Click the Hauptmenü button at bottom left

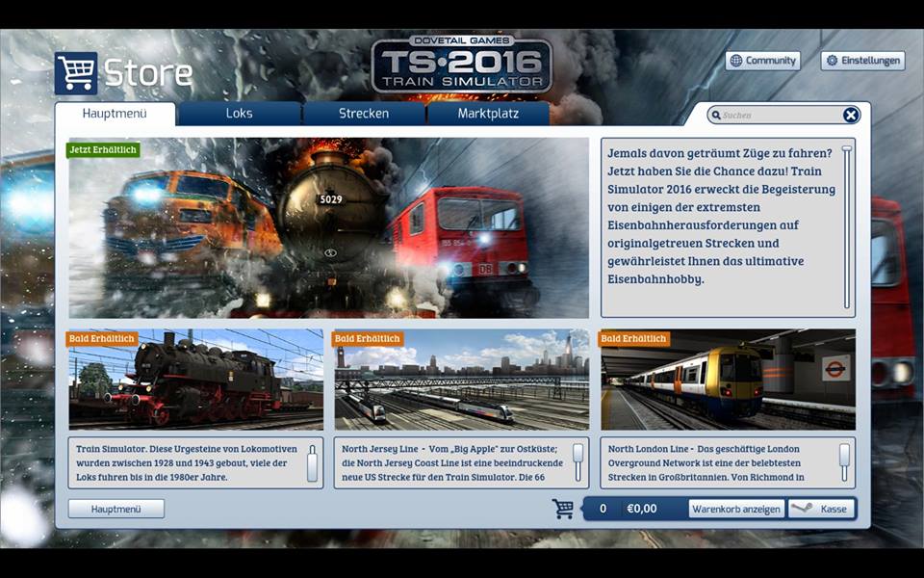(116, 509)
